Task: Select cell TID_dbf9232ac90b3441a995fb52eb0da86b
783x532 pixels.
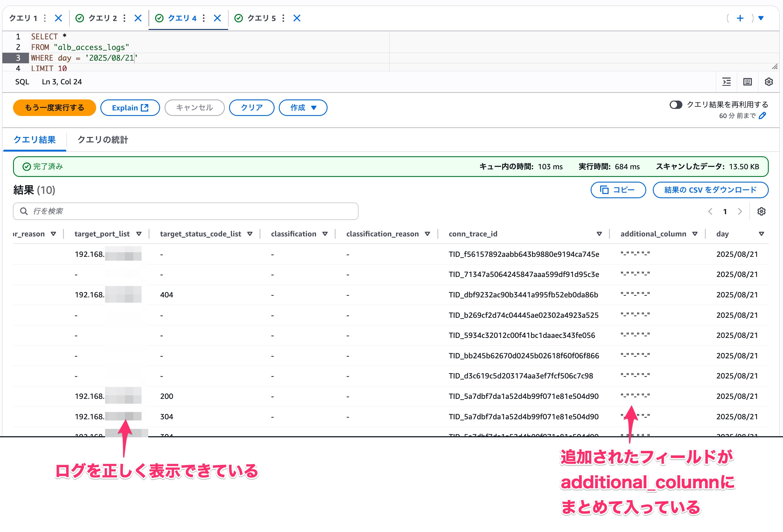Action: (523, 295)
